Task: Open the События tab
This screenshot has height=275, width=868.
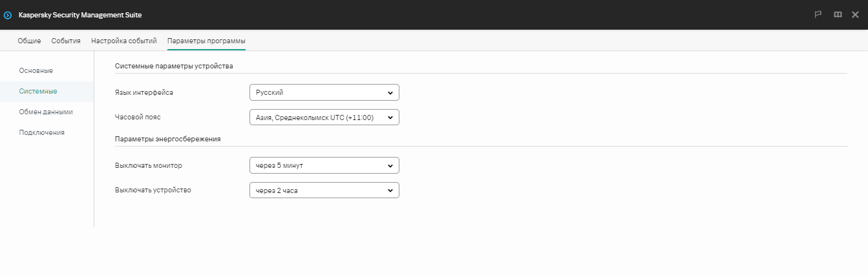Action: point(66,41)
